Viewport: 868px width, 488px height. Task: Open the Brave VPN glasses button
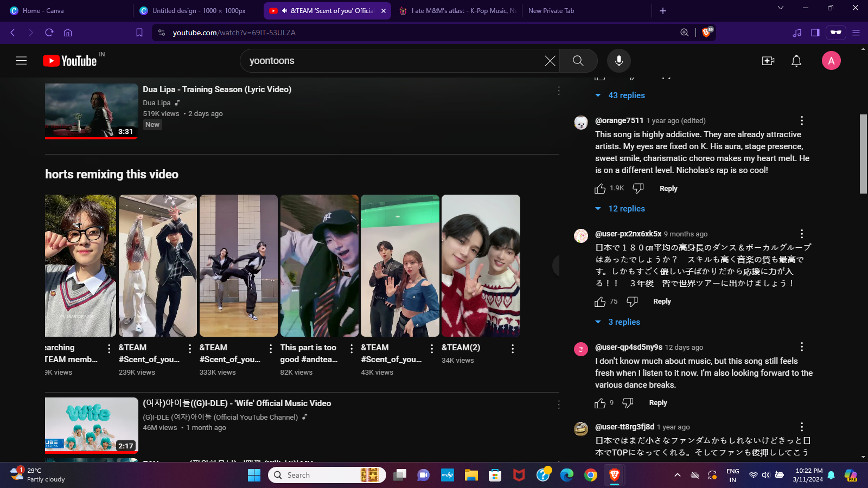point(836,33)
